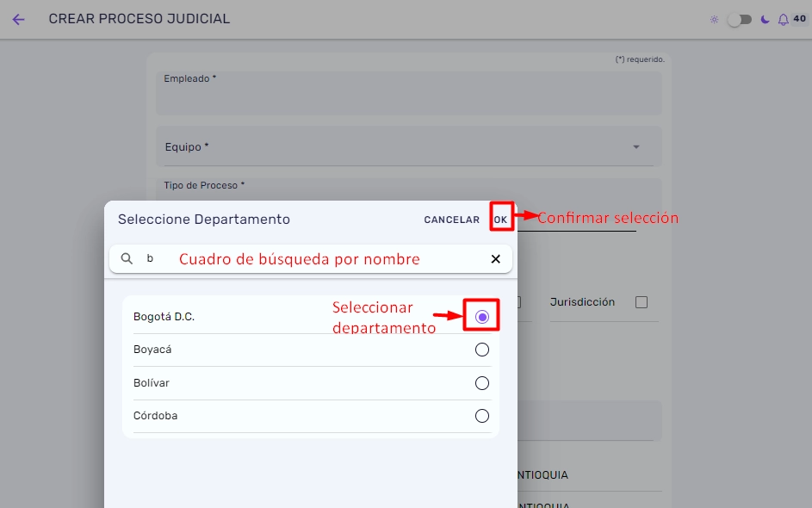Screen dimensions: 812x508
Task: Click the Córdoba label
Action: coord(155,416)
